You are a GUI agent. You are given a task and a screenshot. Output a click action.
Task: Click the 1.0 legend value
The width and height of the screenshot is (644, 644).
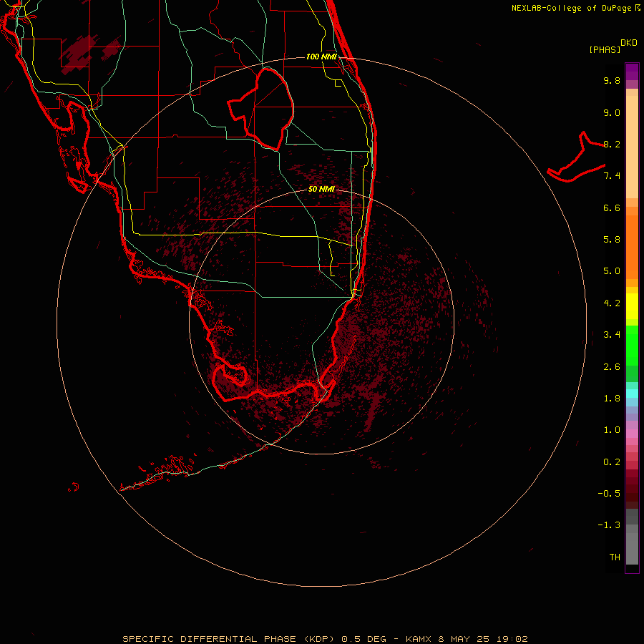612,430
